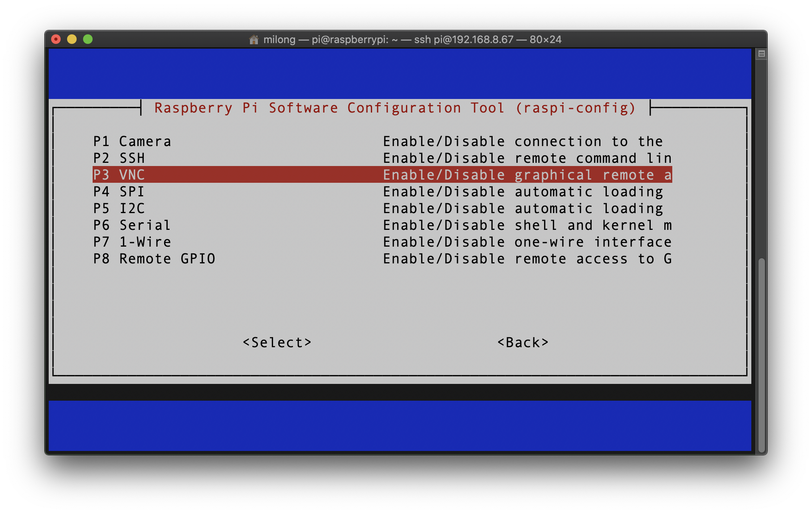Image resolution: width=812 pixels, height=514 pixels.
Task: Zoom the terminal with green button
Action: (88, 39)
